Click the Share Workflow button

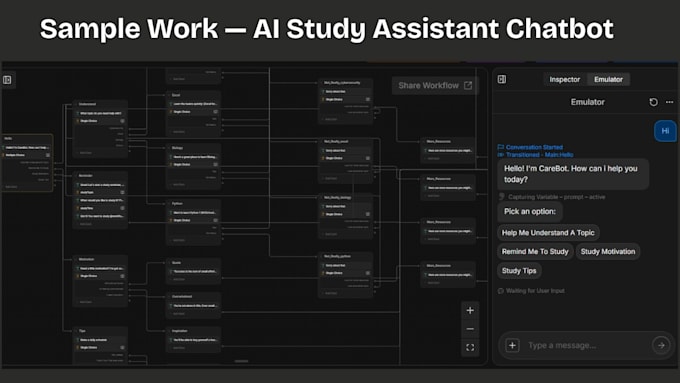click(x=435, y=85)
